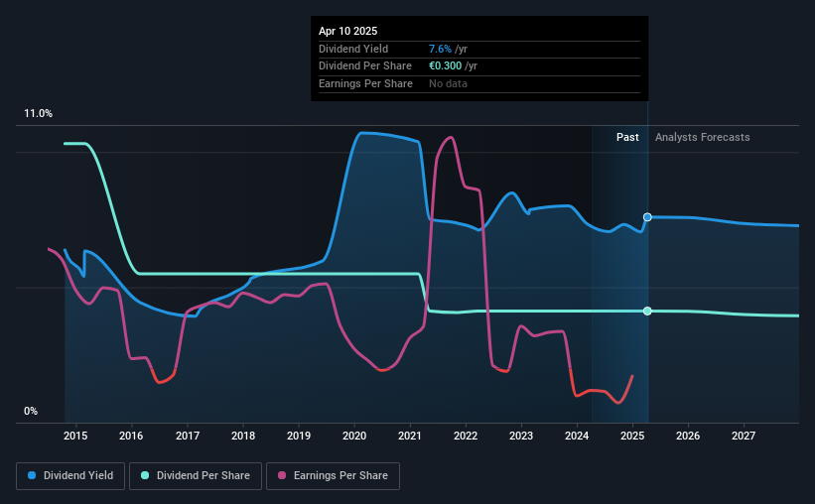Click the 7.6% dividend yield value in tooltip

[x=440, y=49]
